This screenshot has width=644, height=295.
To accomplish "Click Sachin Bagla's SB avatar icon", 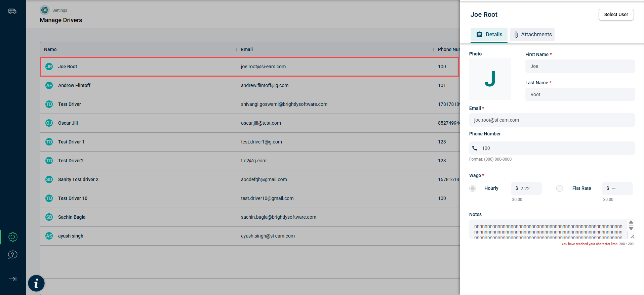I will [x=49, y=217].
